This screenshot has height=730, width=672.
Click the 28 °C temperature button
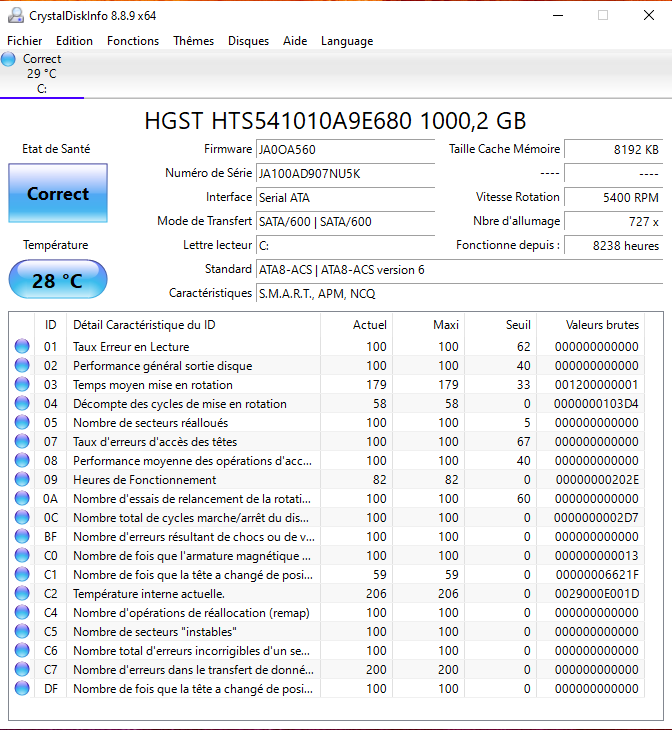tap(58, 280)
